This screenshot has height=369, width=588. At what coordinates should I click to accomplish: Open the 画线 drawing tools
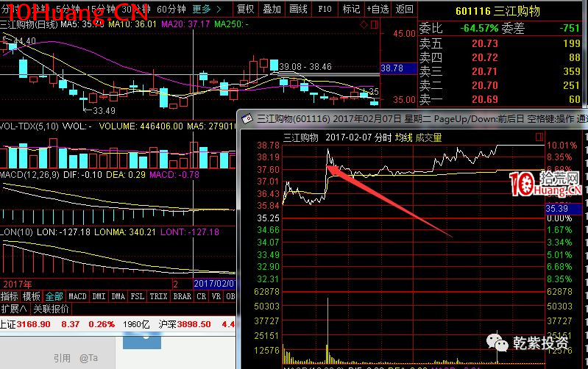298,9
